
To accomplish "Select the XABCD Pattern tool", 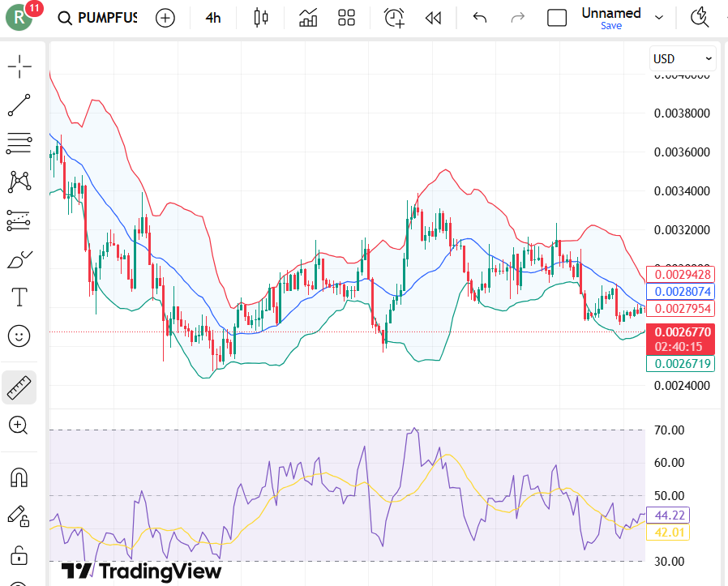I will (19, 182).
